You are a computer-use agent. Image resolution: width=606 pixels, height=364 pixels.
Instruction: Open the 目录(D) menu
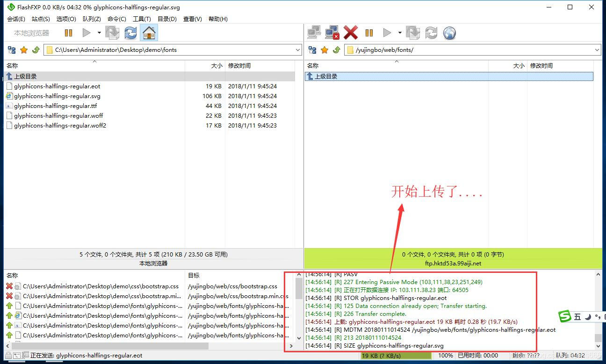[x=167, y=19]
